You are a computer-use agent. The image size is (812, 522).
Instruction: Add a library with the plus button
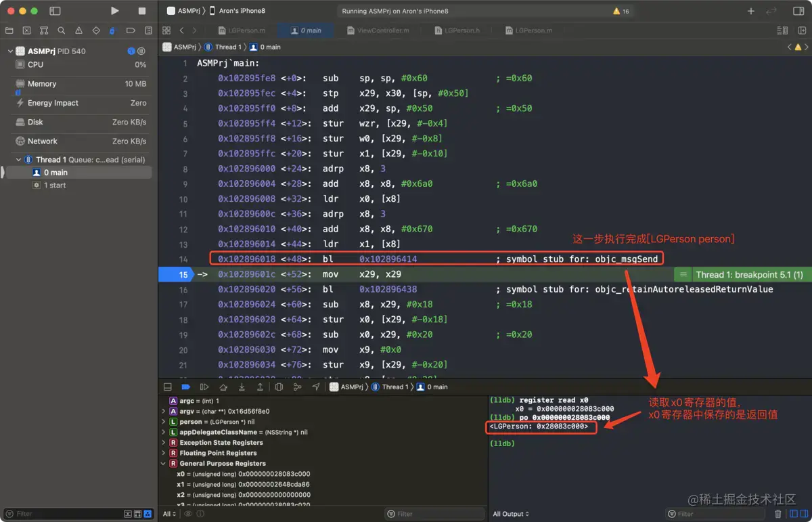(751, 11)
